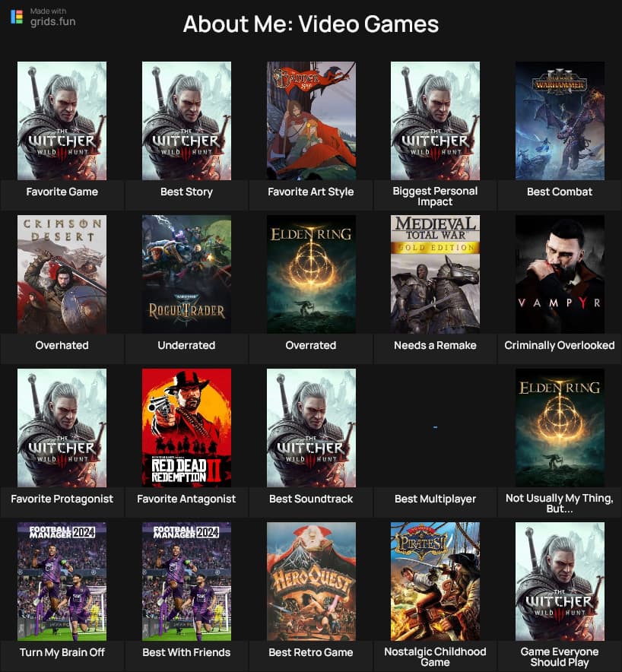Click the Football Manager 2024 cover above Turn My Brain Off

pyautogui.click(x=62, y=581)
